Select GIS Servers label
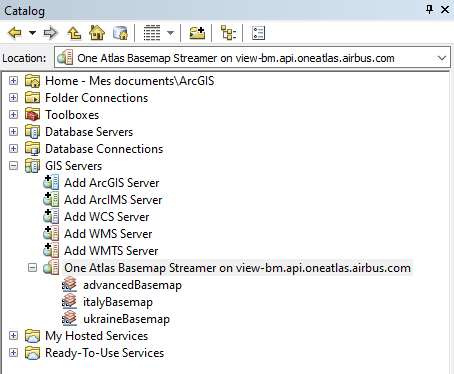 click(73, 166)
